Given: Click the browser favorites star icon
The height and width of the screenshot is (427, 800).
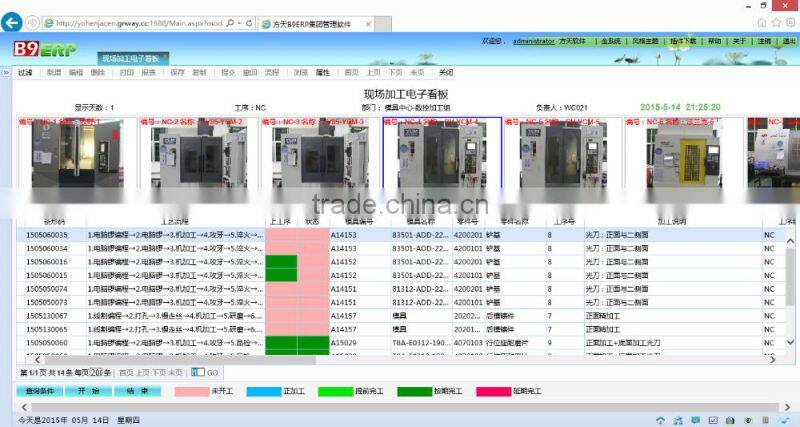Looking at the screenshot, I should tap(776, 21).
